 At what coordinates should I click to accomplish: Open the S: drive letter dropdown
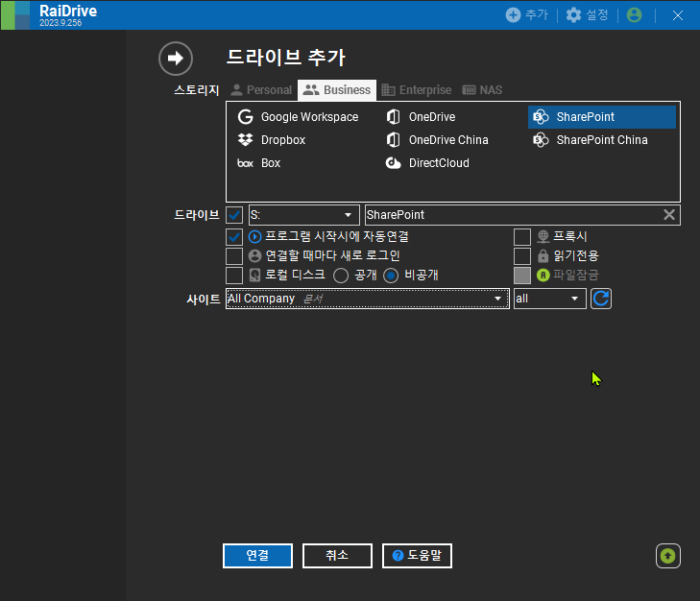coord(304,215)
